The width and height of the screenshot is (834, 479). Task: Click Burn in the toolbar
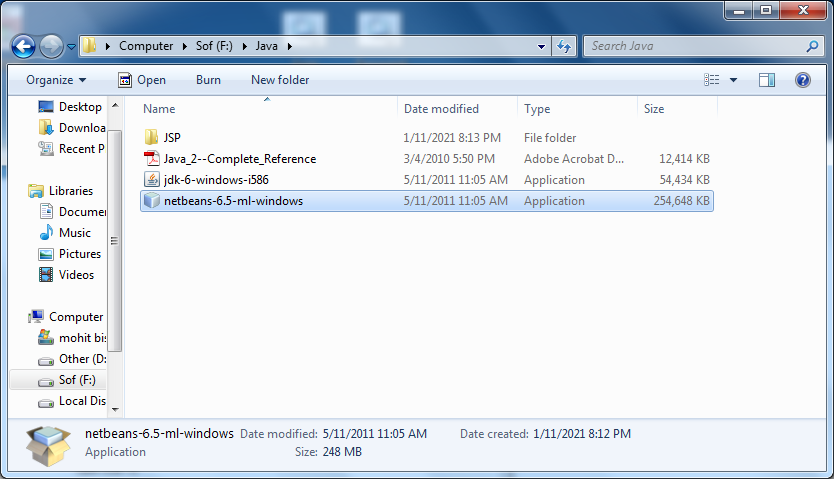click(x=208, y=80)
